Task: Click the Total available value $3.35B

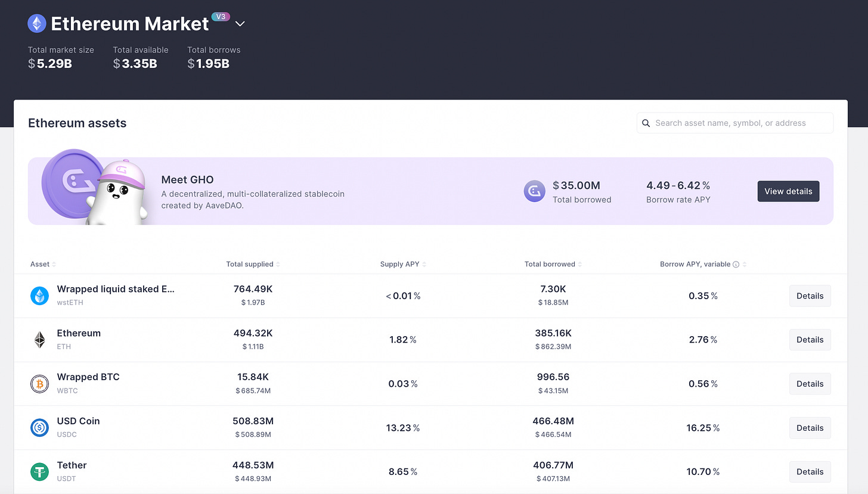Action: [x=135, y=64]
